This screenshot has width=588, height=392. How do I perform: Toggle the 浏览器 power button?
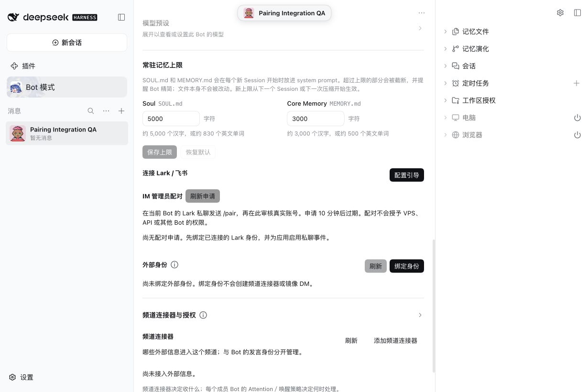click(x=577, y=135)
